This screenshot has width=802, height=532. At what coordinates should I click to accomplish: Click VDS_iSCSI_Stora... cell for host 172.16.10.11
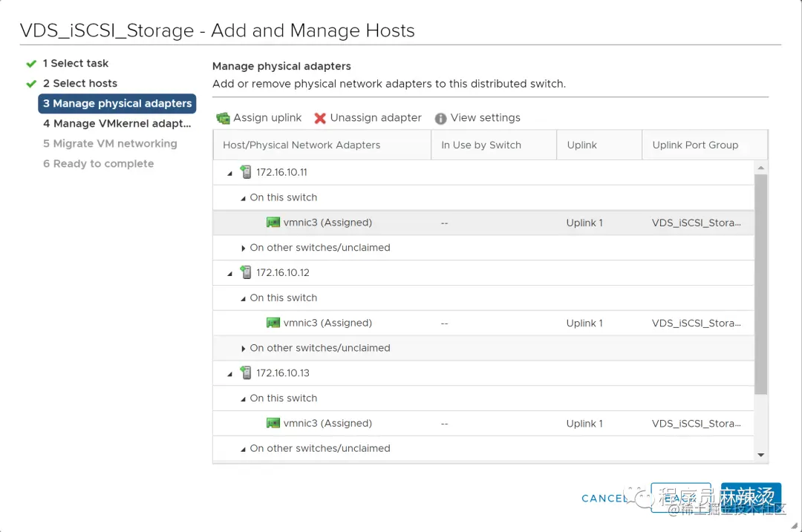click(x=696, y=223)
